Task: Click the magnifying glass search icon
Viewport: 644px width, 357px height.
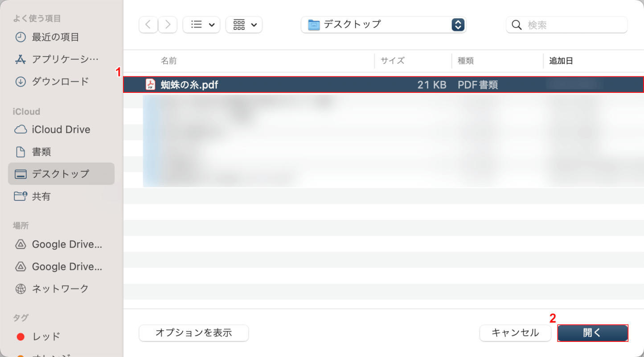Action: pos(517,25)
